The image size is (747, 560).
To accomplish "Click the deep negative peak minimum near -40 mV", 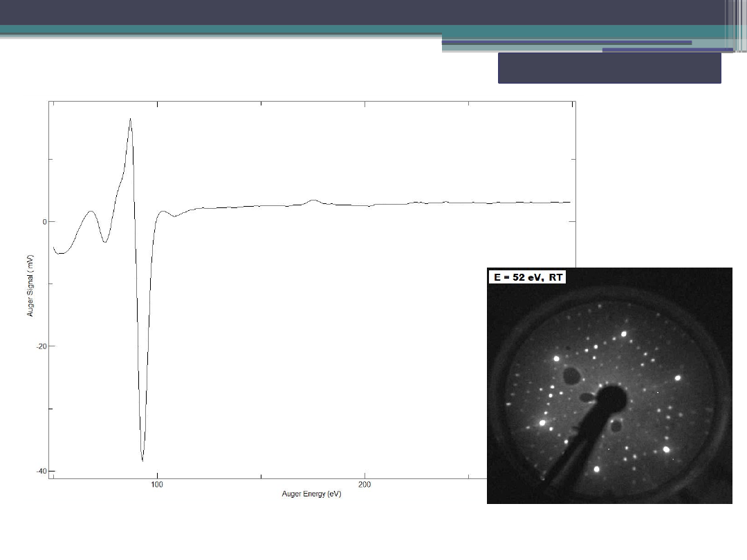I will point(142,459).
